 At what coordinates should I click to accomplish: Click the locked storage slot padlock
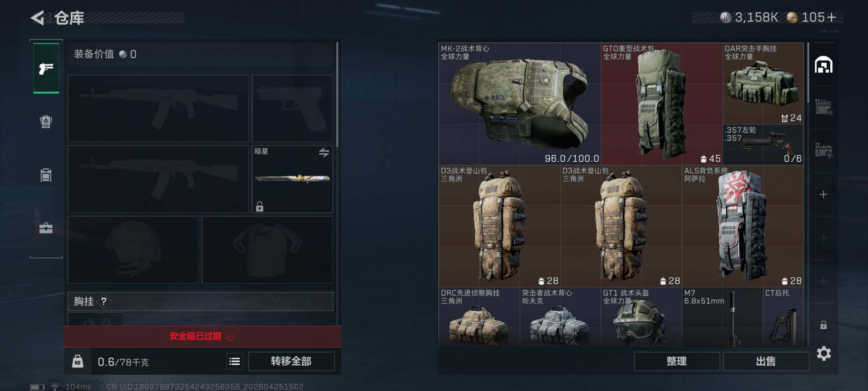(x=823, y=325)
